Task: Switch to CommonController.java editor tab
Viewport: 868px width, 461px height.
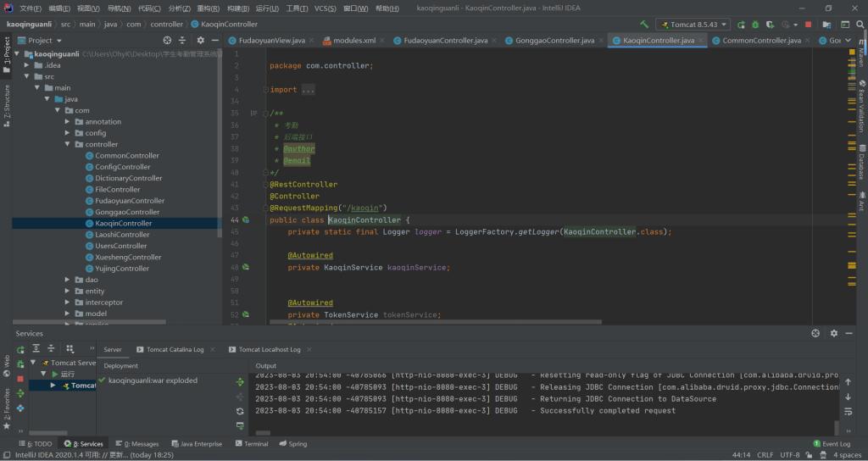Action: coord(760,40)
